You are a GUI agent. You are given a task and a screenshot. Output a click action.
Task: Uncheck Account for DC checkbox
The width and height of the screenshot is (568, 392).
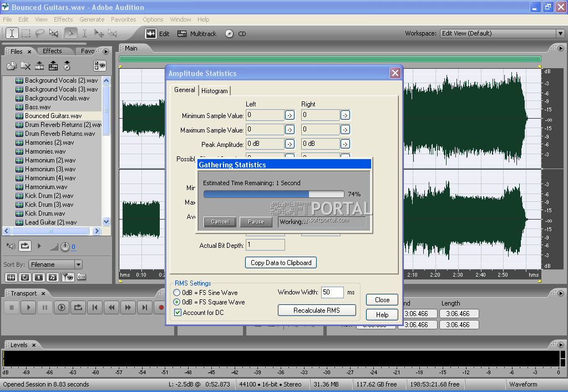pyautogui.click(x=177, y=313)
